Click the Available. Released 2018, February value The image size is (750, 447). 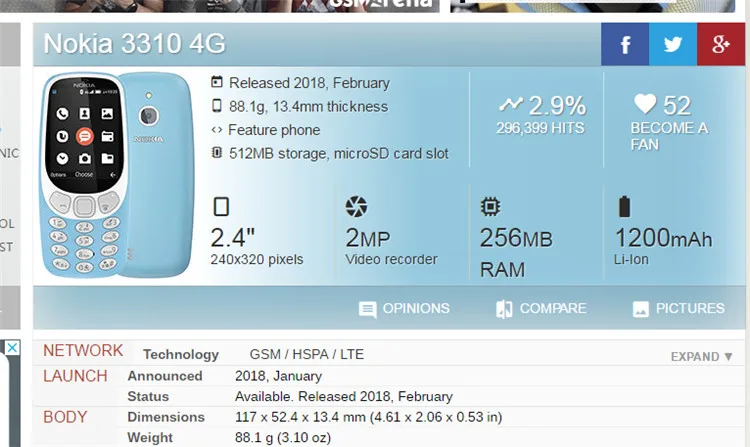pyautogui.click(x=343, y=396)
